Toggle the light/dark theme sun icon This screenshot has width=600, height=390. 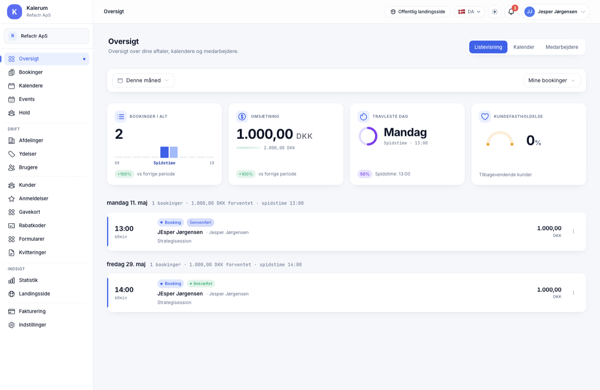tap(495, 11)
